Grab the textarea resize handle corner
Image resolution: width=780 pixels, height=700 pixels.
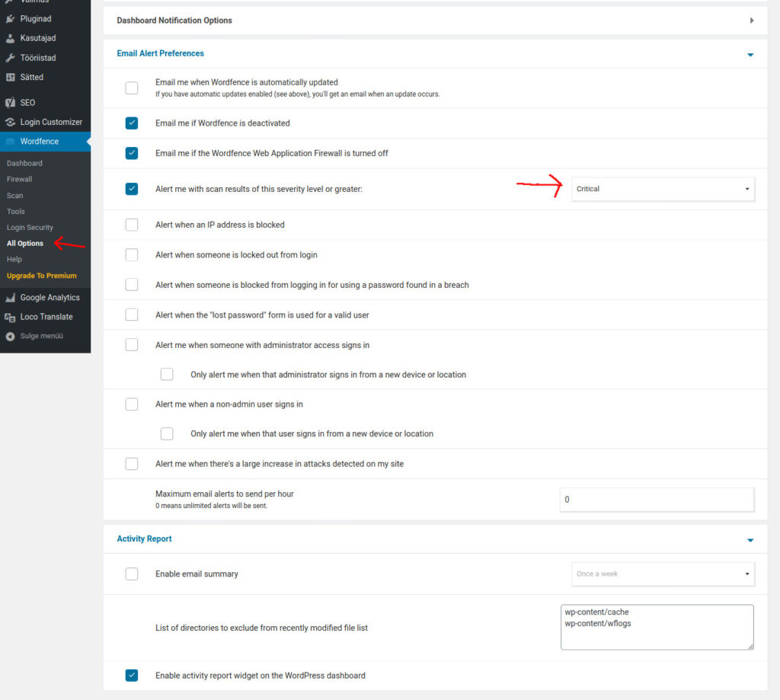[x=750, y=646]
